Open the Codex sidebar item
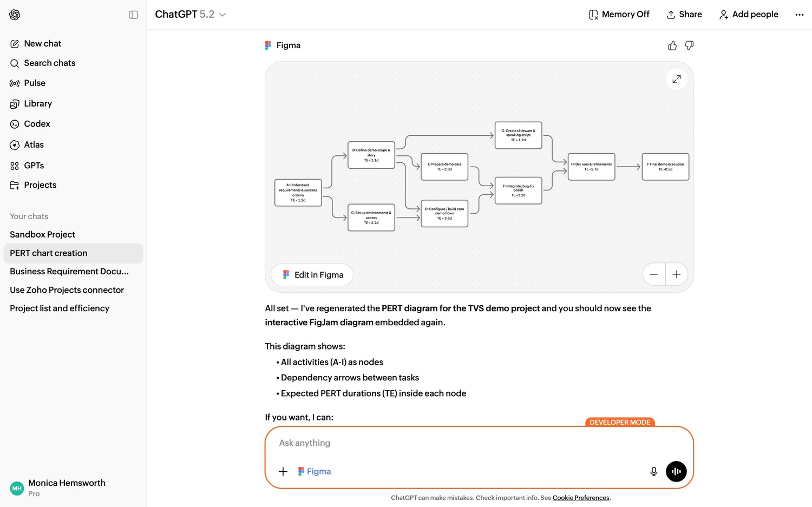812x507 pixels. [37, 124]
